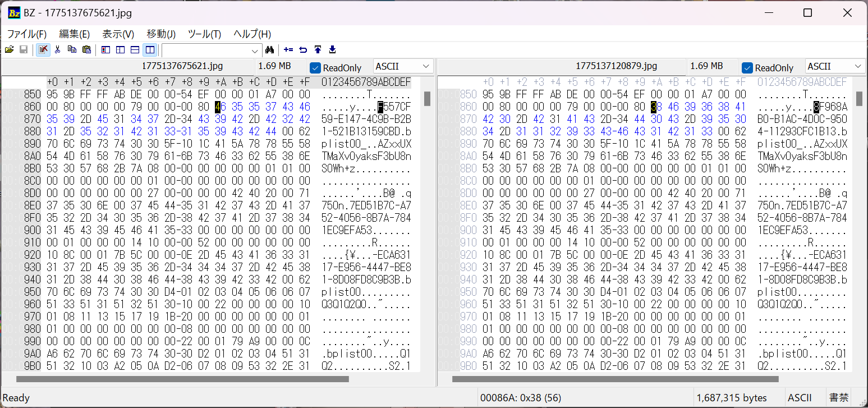Expand the toolbar search combo box
The width and height of the screenshot is (868, 408).
(256, 51)
